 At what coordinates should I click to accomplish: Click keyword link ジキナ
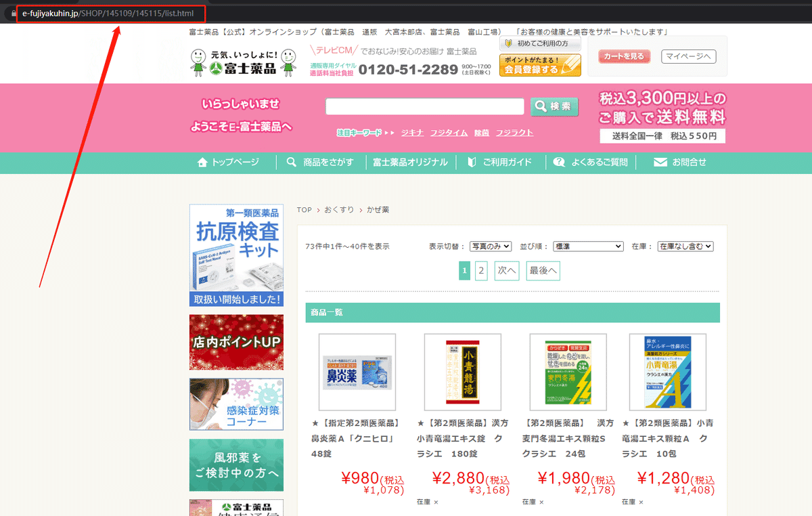pos(412,133)
